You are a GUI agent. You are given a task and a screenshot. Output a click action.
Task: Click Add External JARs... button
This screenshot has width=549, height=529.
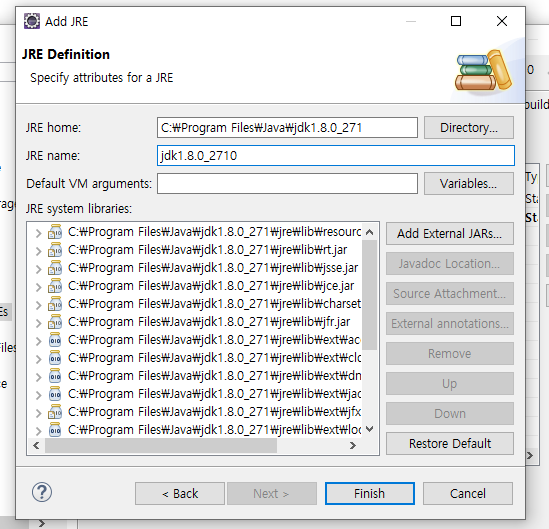(x=450, y=234)
